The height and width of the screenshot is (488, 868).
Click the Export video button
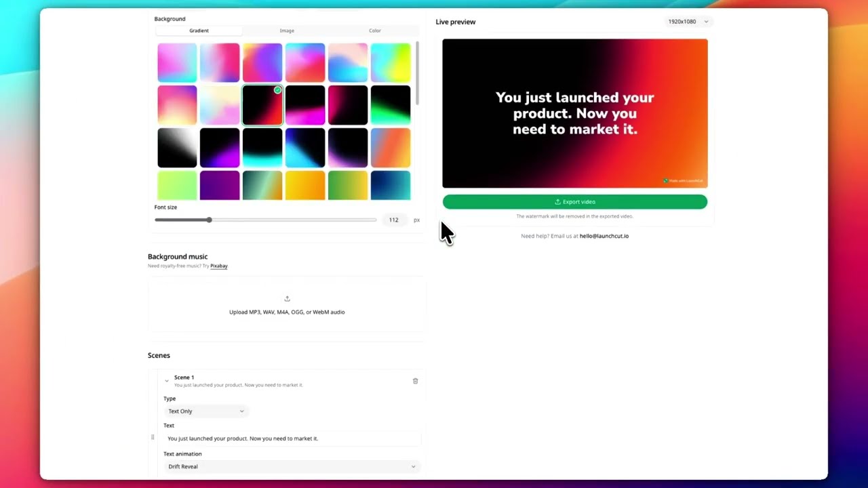point(574,202)
